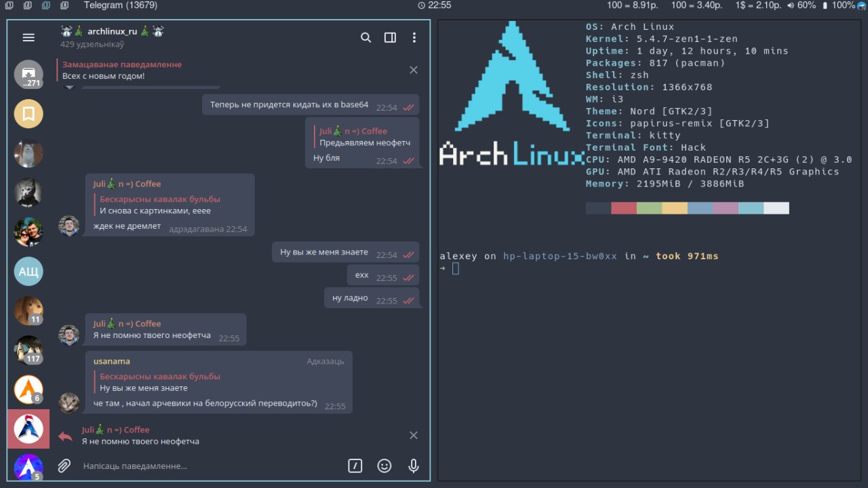Close the pinned message banner
Screen dimensions: 868x488
pos(414,70)
